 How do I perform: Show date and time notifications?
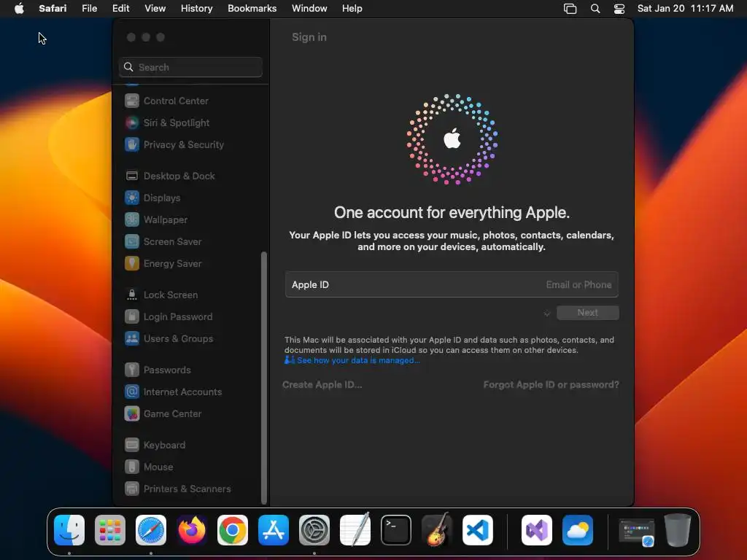click(685, 8)
